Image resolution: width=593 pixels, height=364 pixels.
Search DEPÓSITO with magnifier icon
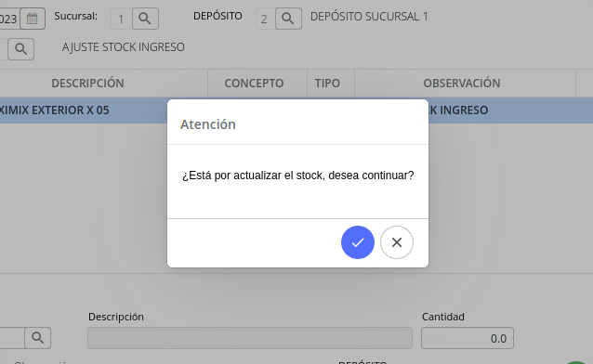(288, 19)
